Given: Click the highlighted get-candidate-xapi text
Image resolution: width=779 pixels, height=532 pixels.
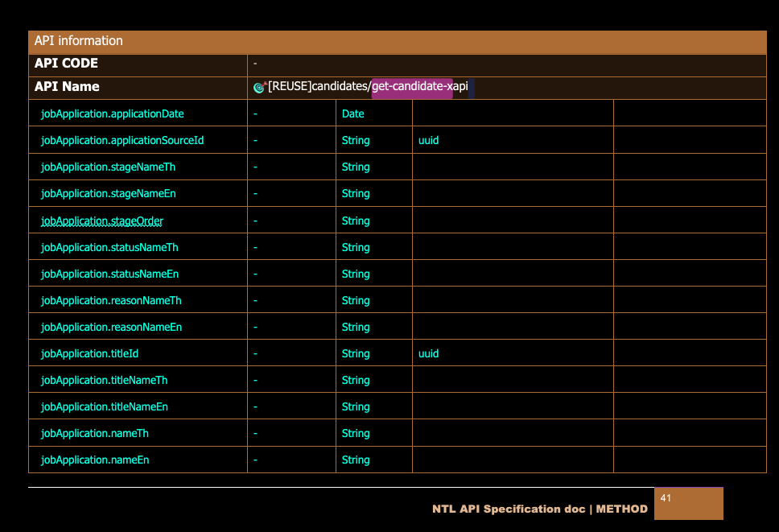Looking at the screenshot, I should point(412,86).
